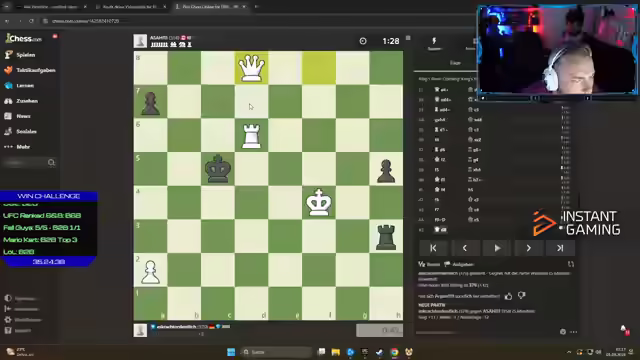Click the Zusehen binoculars icon
Screen dimensions: 640x360
[8, 101]
